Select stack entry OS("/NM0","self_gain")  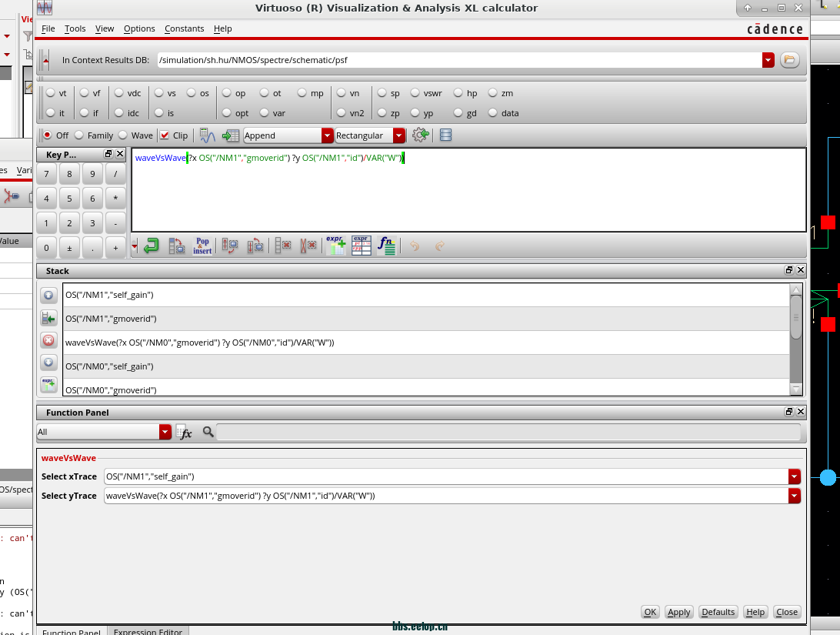[426, 366]
